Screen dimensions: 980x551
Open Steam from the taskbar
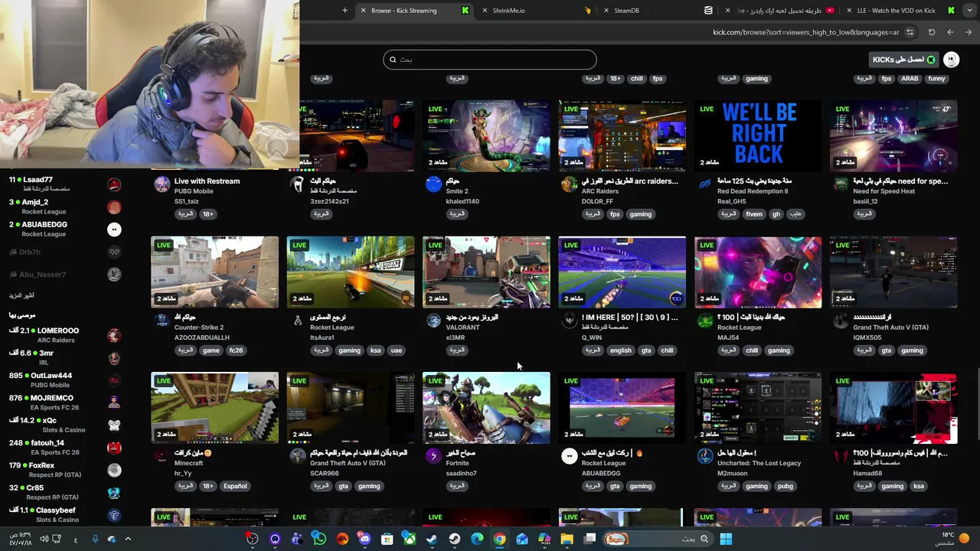pos(432,539)
